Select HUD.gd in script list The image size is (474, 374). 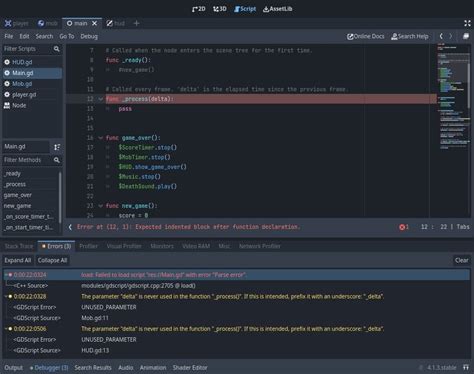coord(32,62)
